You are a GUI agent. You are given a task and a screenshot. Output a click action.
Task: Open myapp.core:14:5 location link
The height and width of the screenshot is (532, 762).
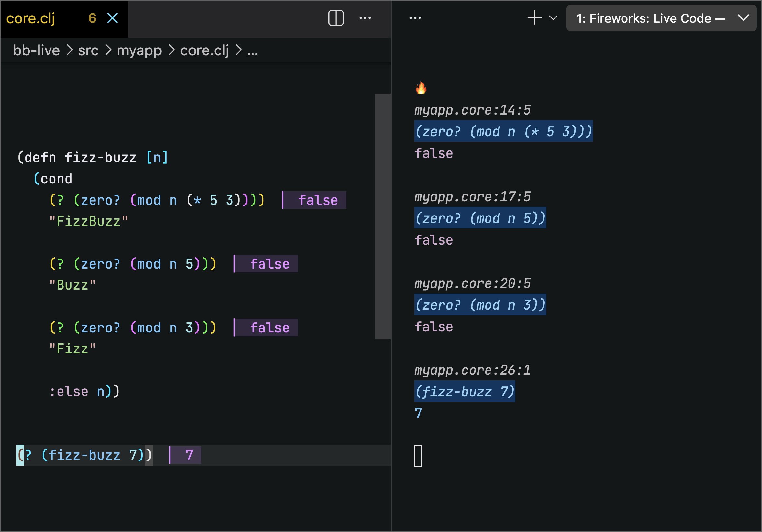click(x=473, y=110)
